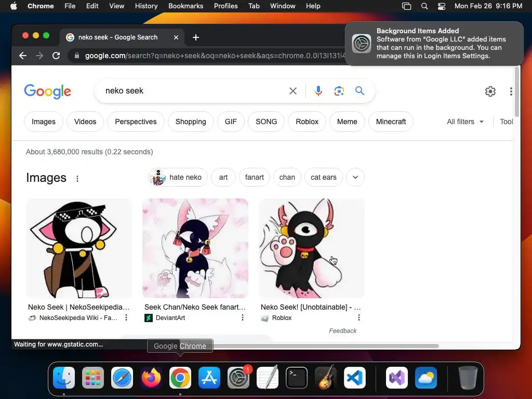Open the App Store from the Dock

click(x=209, y=378)
